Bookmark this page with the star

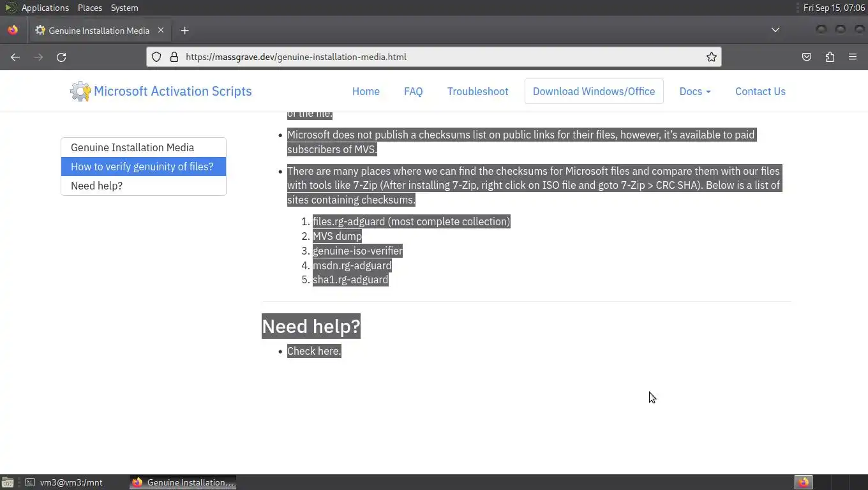coord(711,57)
